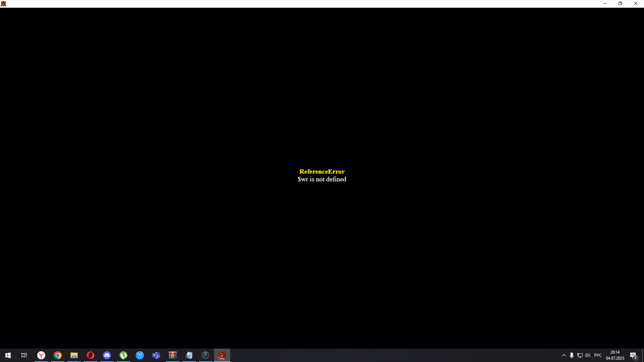
Task: Open Task View on the taskbar
Action: (24, 355)
